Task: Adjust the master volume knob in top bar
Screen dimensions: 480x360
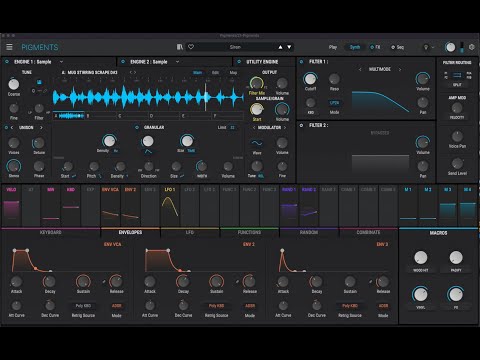Action: [x=450, y=47]
